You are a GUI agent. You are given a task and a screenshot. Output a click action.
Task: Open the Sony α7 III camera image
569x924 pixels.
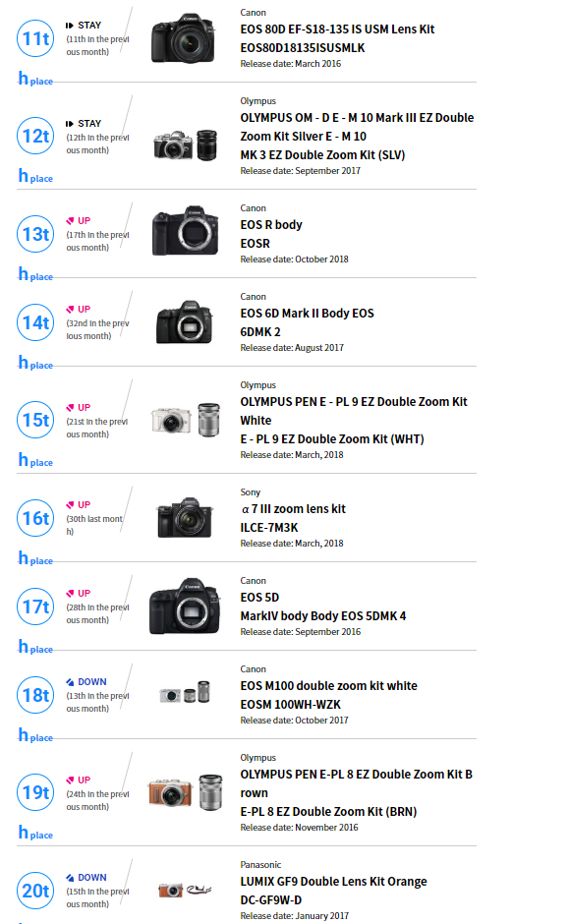point(185,517)
